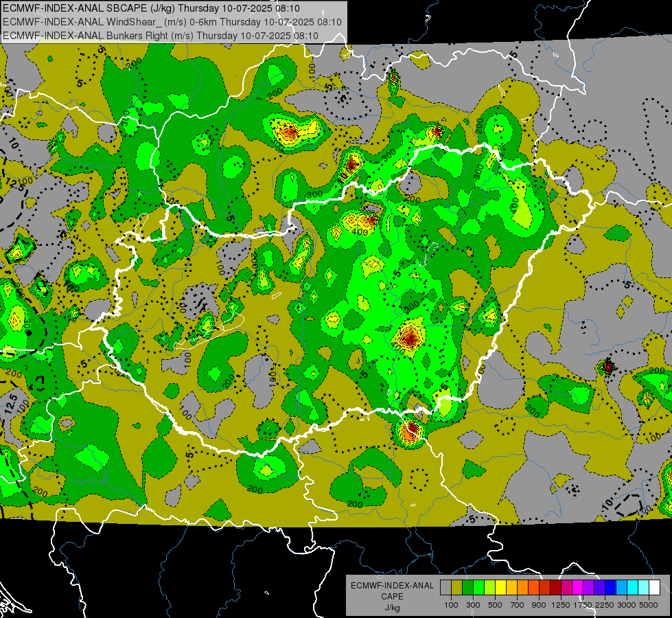
Task: Click the CAPE label in legend
Action: tap(392, 597)
